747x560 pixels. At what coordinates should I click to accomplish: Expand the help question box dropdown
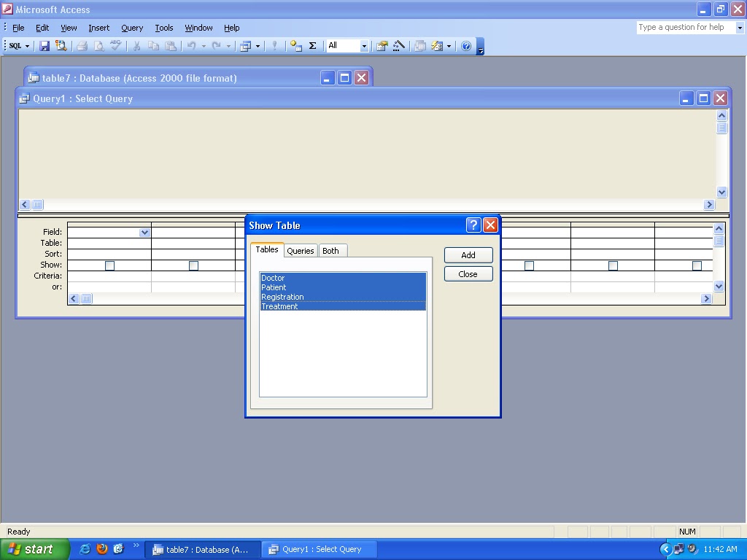pos(740,28)
